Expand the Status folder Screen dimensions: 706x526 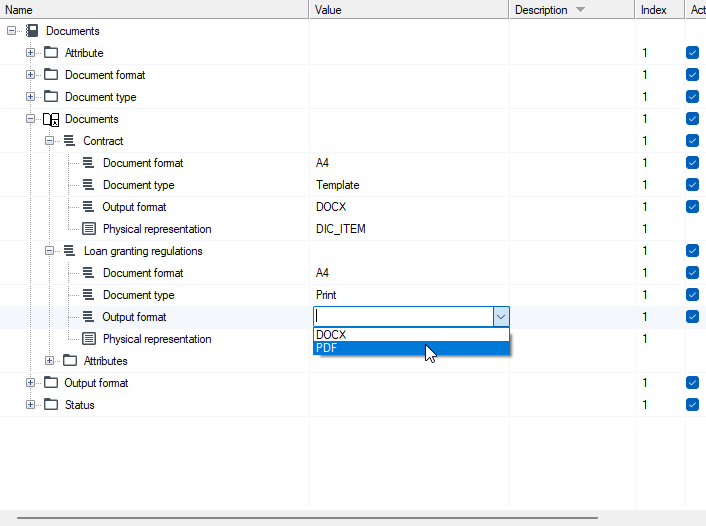click(x=30, y=404)
